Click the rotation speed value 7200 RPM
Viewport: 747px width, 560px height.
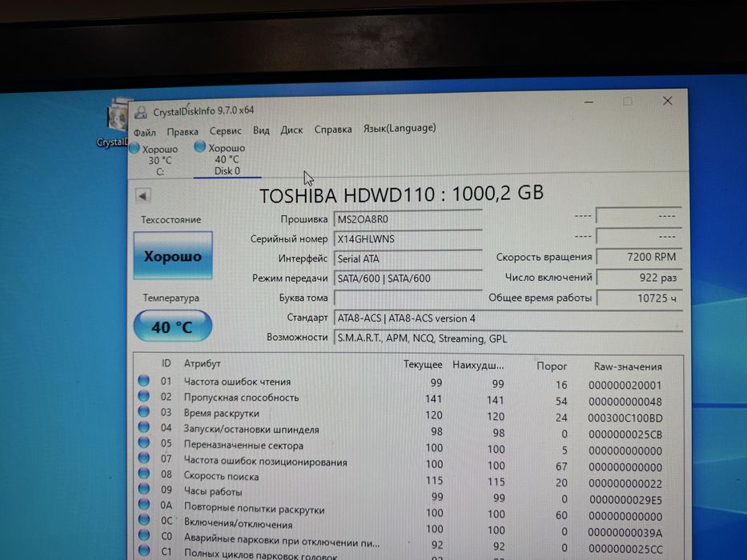[639, 257]
